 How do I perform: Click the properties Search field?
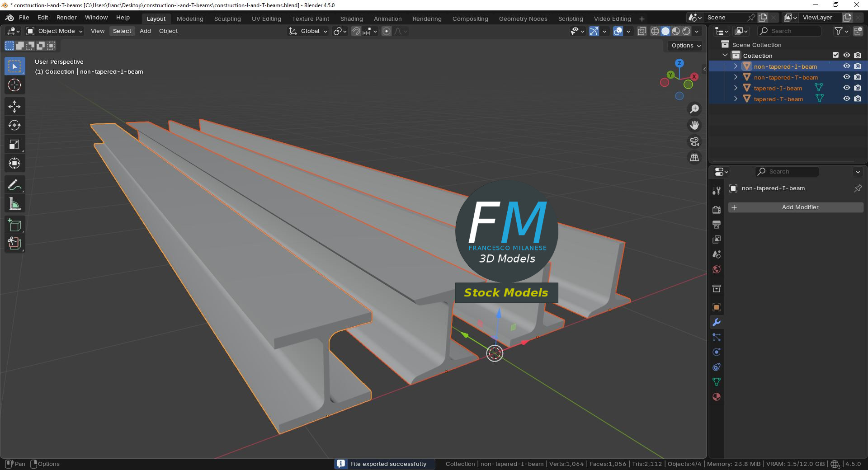787,172
